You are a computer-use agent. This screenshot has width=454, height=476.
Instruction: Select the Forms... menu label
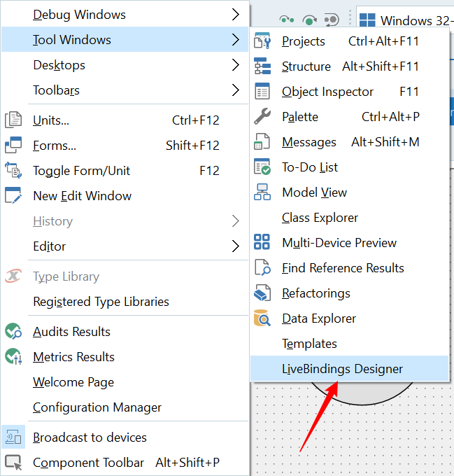pyautogui.click(x=55, y=146)
